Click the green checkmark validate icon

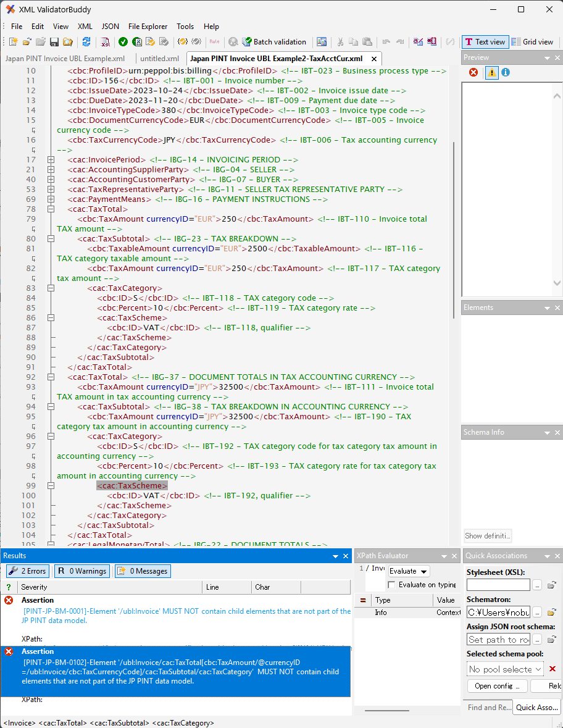(123, 42)
